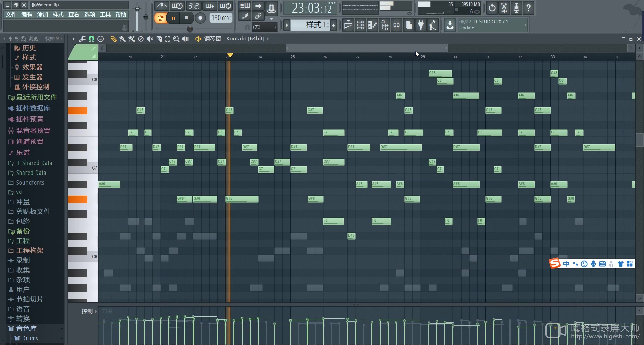The image size is (644, 345).
Task: Switch pattern/song mode button
Action: click(161, 18)
